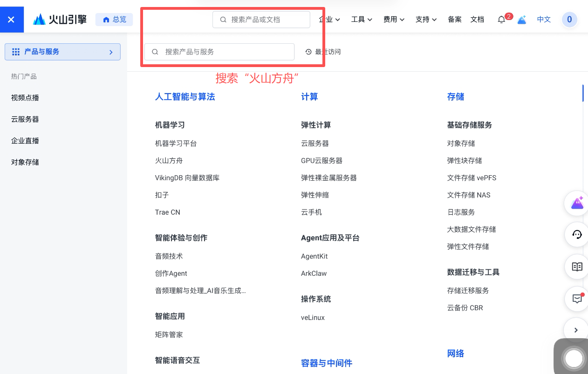Open 视频点播 in hot products
The image size is (588, 374).
(25, 98)
